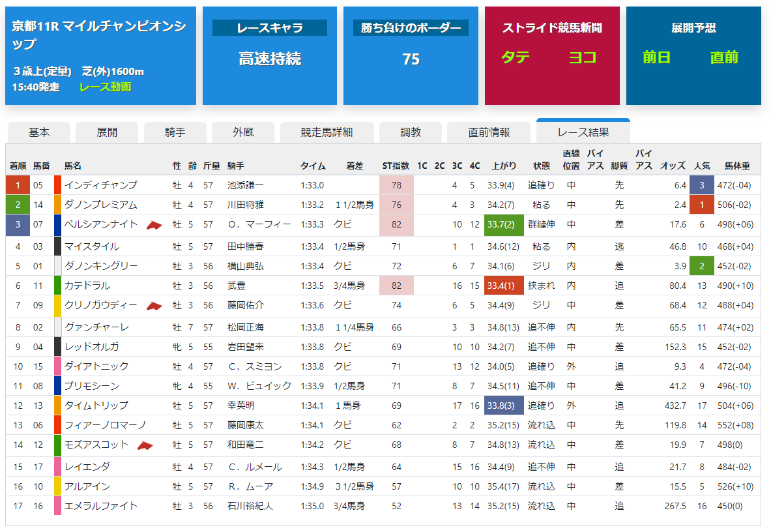This screenshot has height=532, width=771.
Task: Click jockey name R. ムーア
Action: 250,486
